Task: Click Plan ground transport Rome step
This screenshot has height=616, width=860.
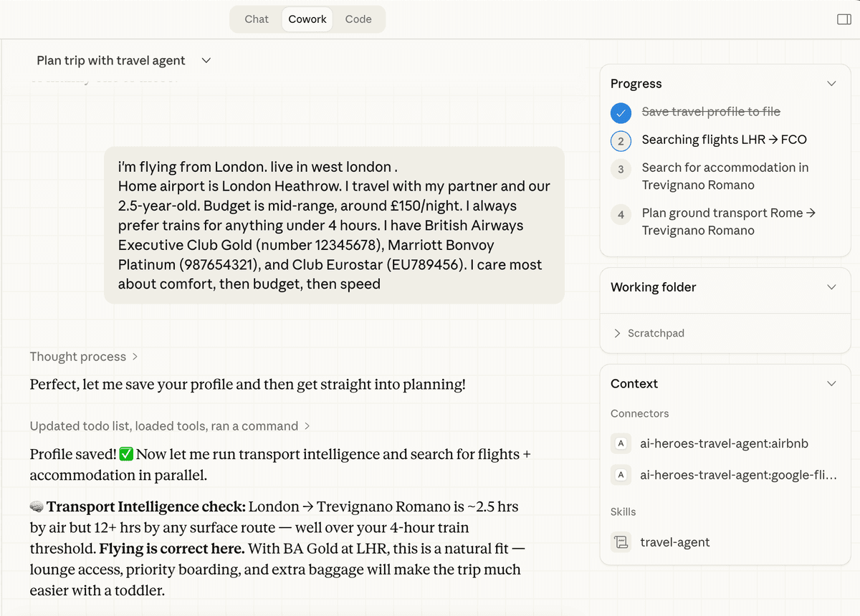Action: pos(729,221)
